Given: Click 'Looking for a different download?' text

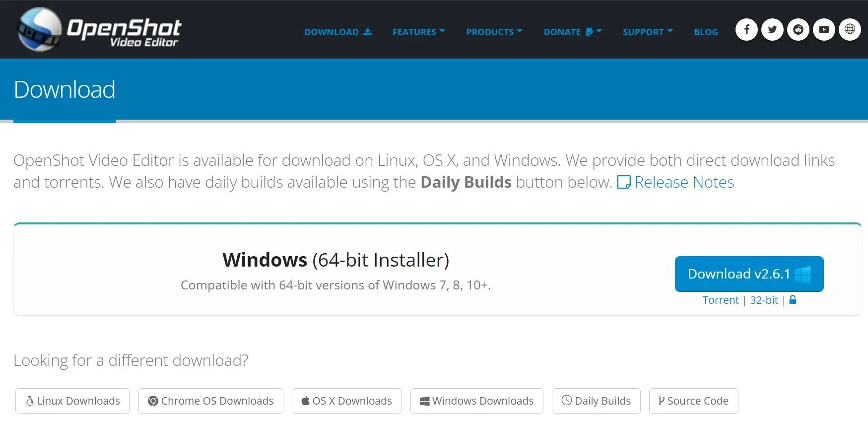Looking at the screenshot, I should pos(131,360).
